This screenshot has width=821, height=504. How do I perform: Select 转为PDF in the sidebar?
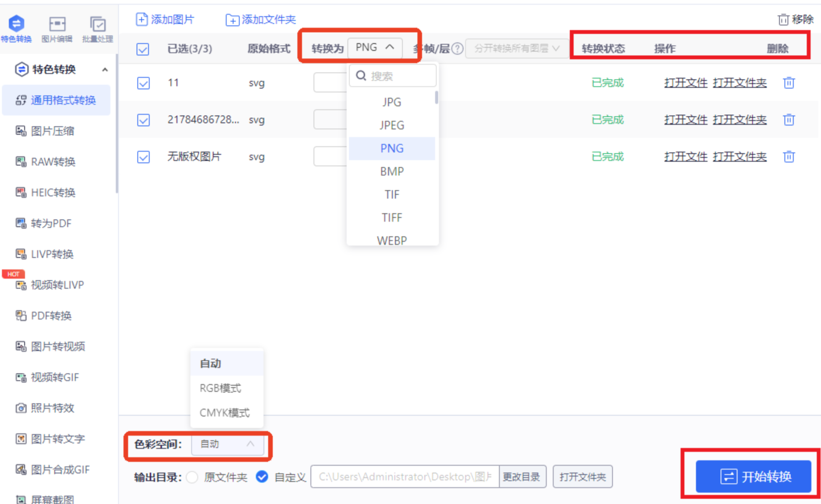[56, 224]
